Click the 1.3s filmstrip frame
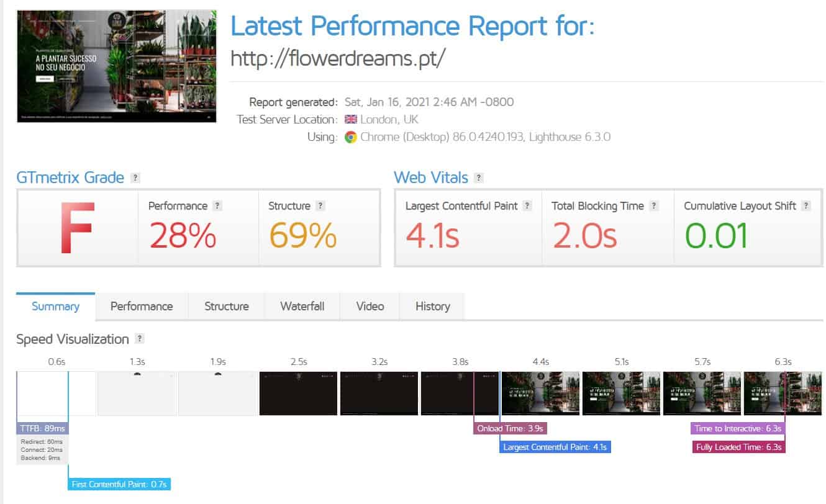826x504 pixels. click(137, 394)
